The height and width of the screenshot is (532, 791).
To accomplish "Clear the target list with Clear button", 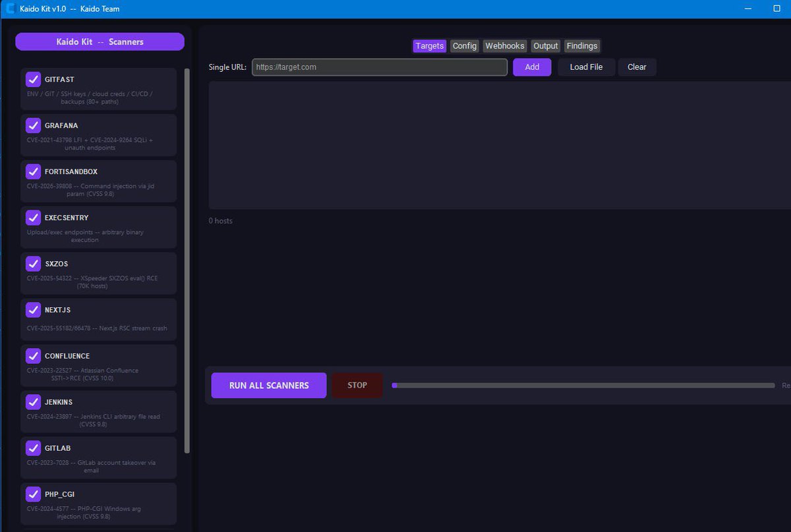I will (x=637, y=67).
